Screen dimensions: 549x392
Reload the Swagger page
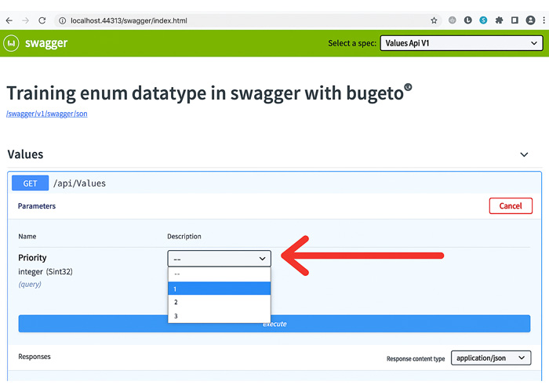[x=42, y=20]
